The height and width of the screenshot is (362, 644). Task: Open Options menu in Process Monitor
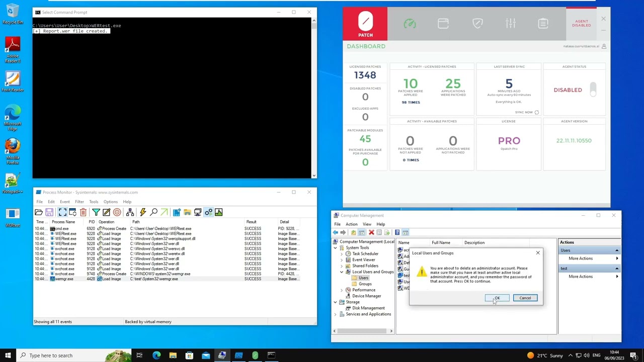pos(110,202)
